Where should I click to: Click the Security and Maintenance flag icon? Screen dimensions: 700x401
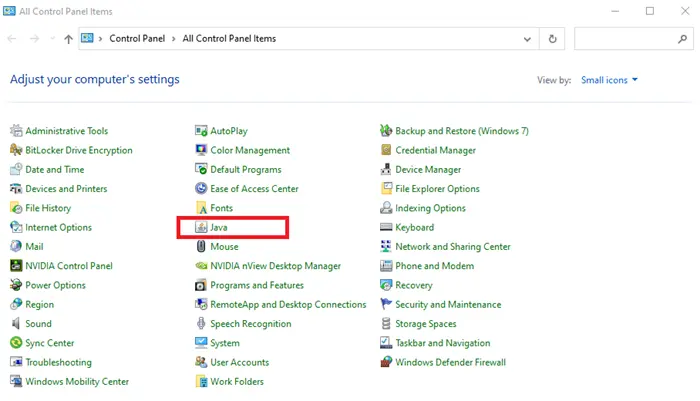pos(386,305)
